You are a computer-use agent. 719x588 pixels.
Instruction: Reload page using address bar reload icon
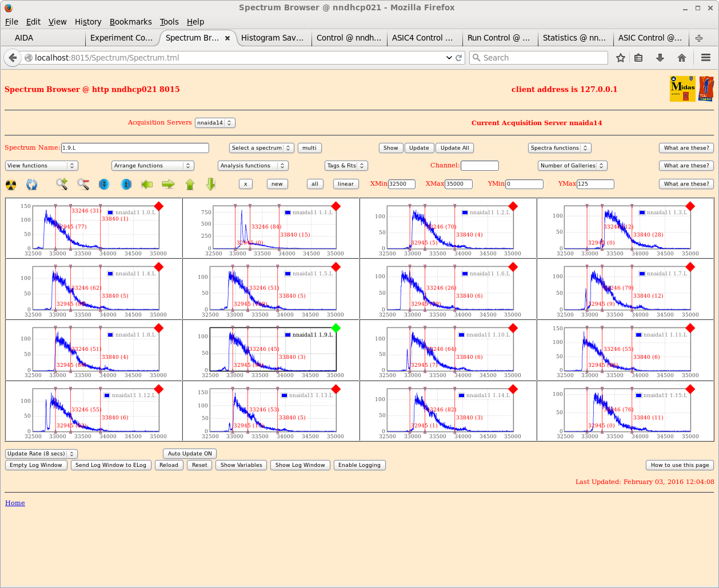[458, 58]
